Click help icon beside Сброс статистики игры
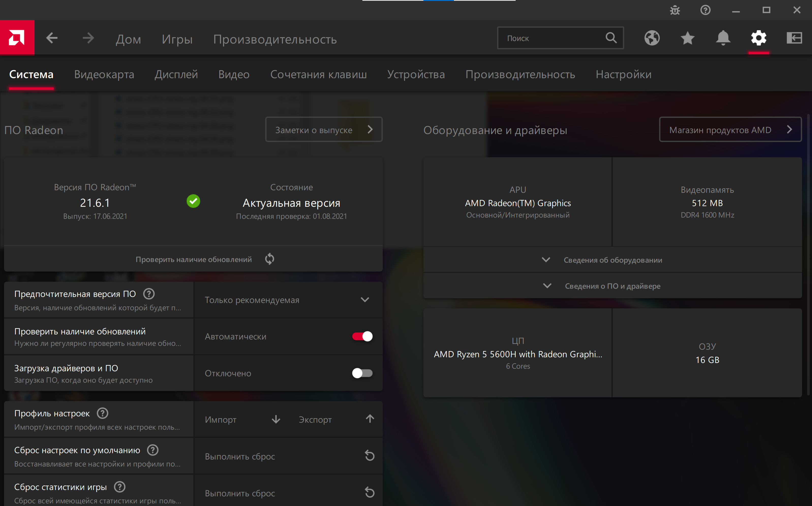 (x=119, y=487)
